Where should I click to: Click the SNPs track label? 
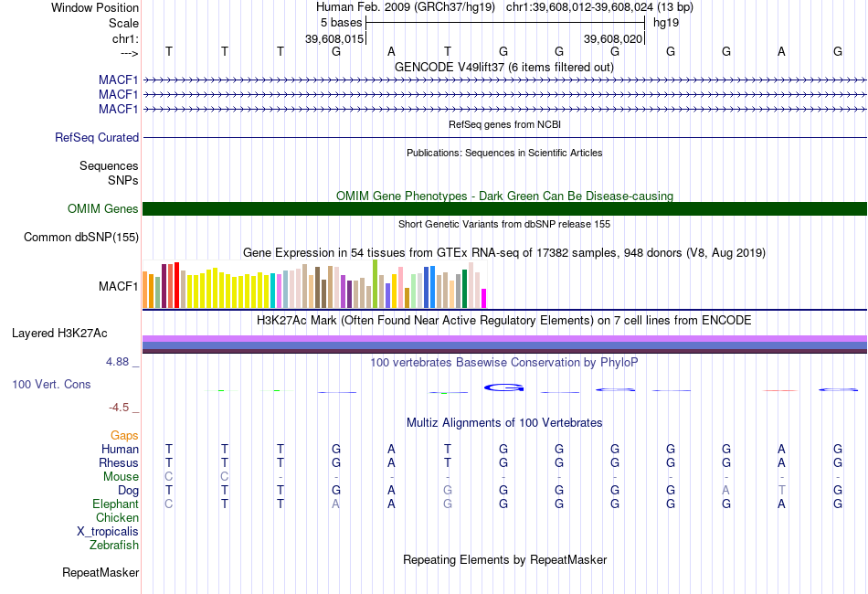123,180
